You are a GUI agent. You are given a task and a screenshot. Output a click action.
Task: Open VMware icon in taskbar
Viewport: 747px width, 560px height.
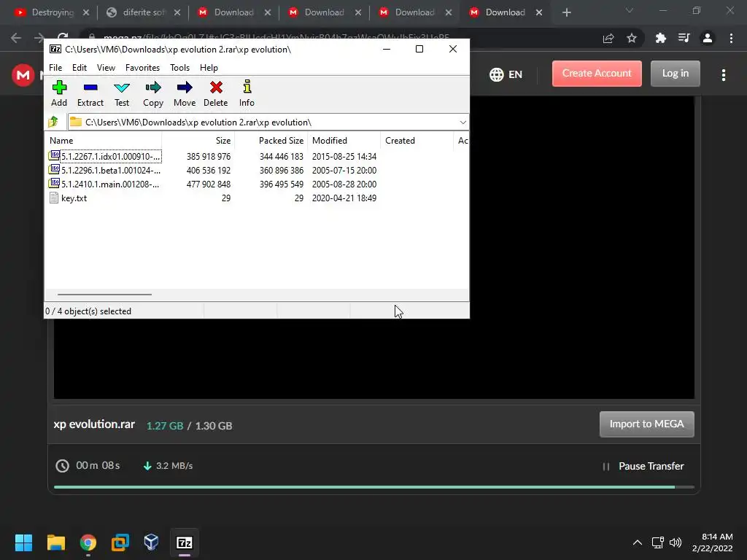click(120, 542)
